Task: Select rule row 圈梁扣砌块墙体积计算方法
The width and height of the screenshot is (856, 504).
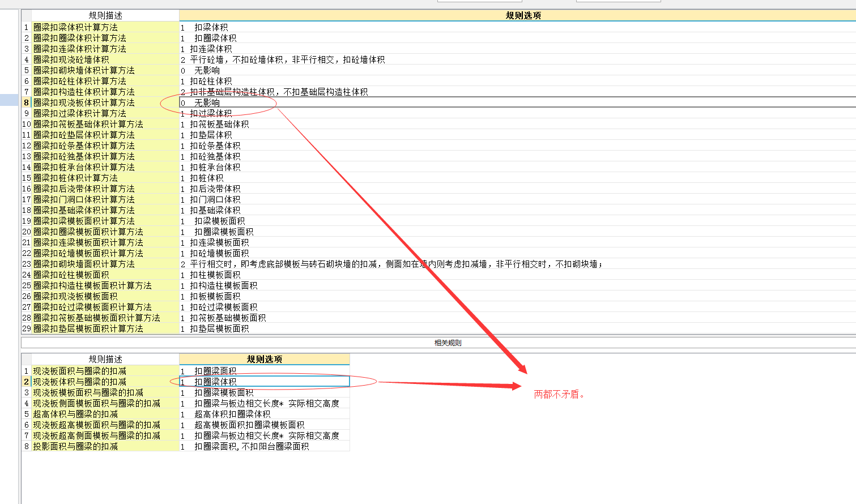Action: pos(105,70)
